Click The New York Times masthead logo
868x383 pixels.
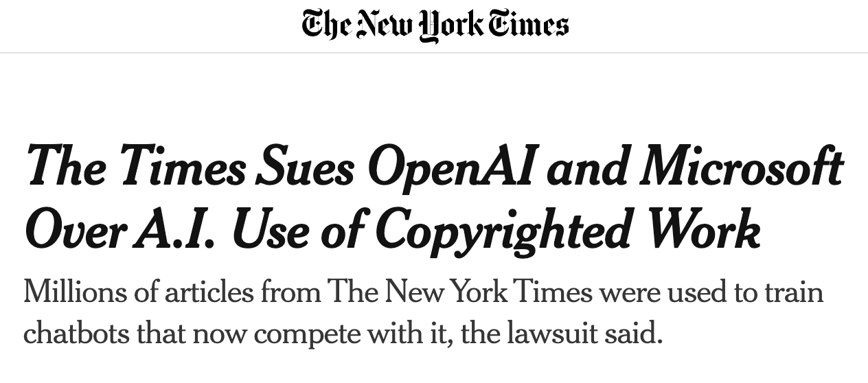point(435,25)
